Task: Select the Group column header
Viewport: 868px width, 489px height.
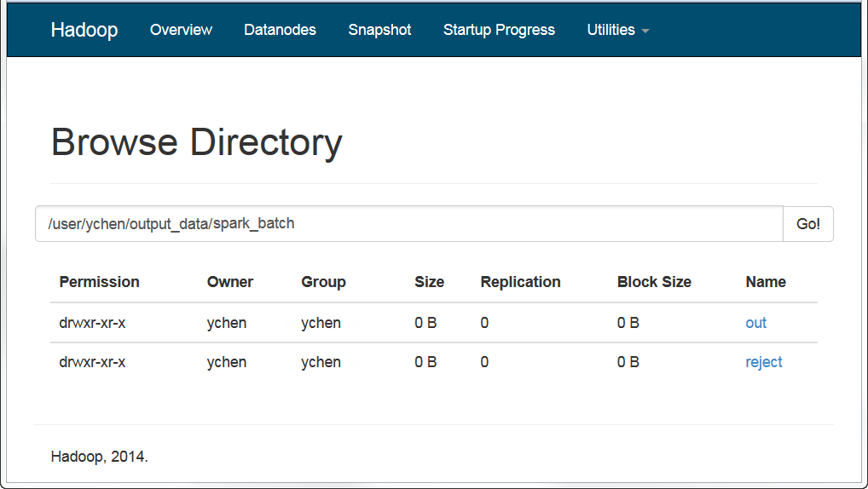Action: (x=323, y=282)
